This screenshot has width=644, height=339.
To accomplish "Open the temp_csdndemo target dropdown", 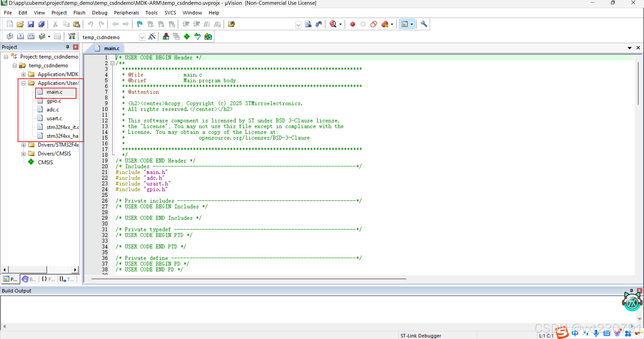I will point(142,37).
